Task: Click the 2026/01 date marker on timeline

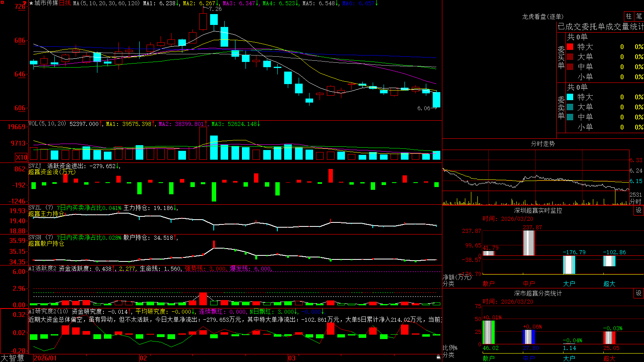Action: tap(45, 358)
